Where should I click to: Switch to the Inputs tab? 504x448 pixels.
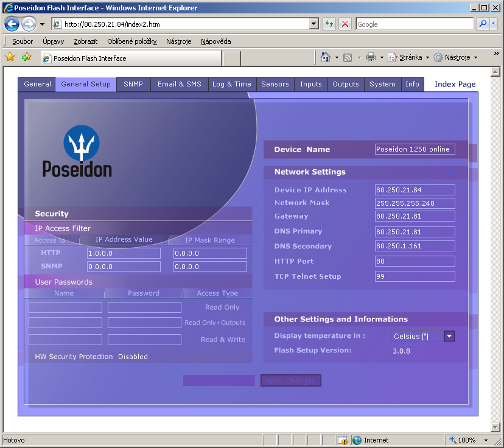coord(311,84)
